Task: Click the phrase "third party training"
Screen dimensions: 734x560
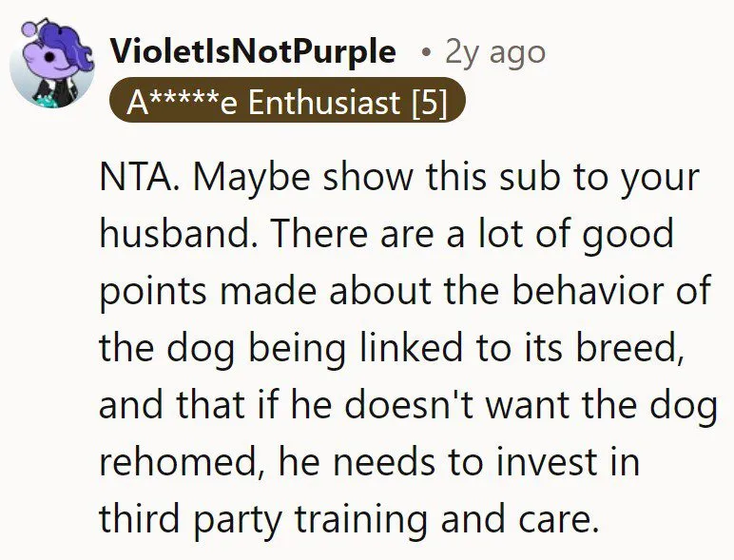Action: (x=263, y=521)
